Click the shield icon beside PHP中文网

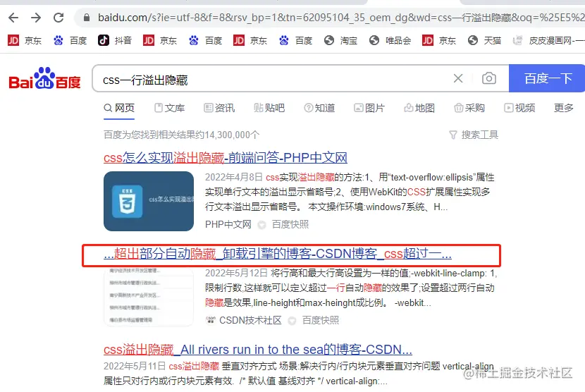262,225
